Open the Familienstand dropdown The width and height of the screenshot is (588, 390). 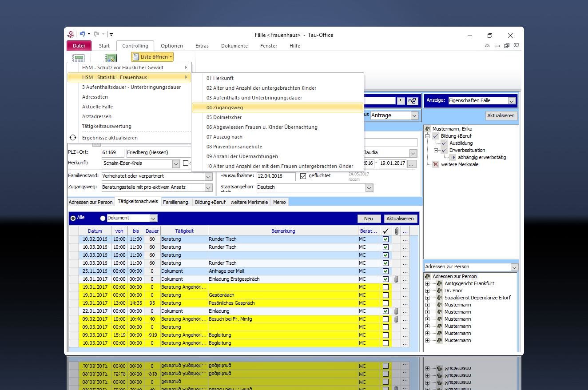208,176
